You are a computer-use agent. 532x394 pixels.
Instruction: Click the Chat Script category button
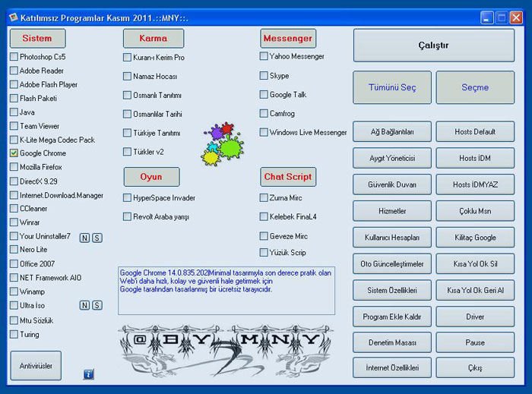tap(288, 177)
